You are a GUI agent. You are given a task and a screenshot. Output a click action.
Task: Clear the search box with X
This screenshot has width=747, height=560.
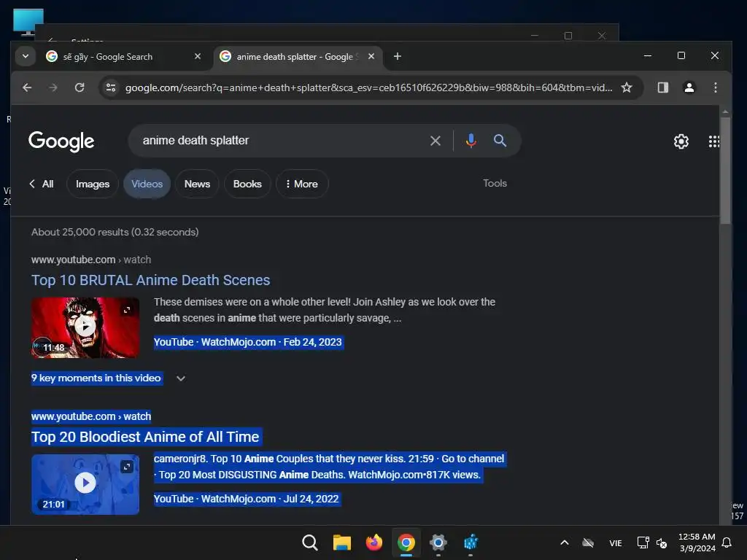click(435, 141)
